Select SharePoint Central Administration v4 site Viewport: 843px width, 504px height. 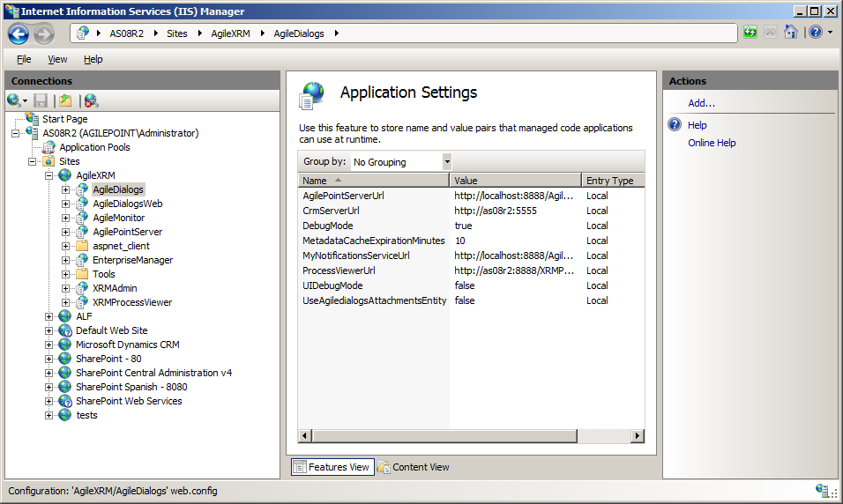[153, 373]
